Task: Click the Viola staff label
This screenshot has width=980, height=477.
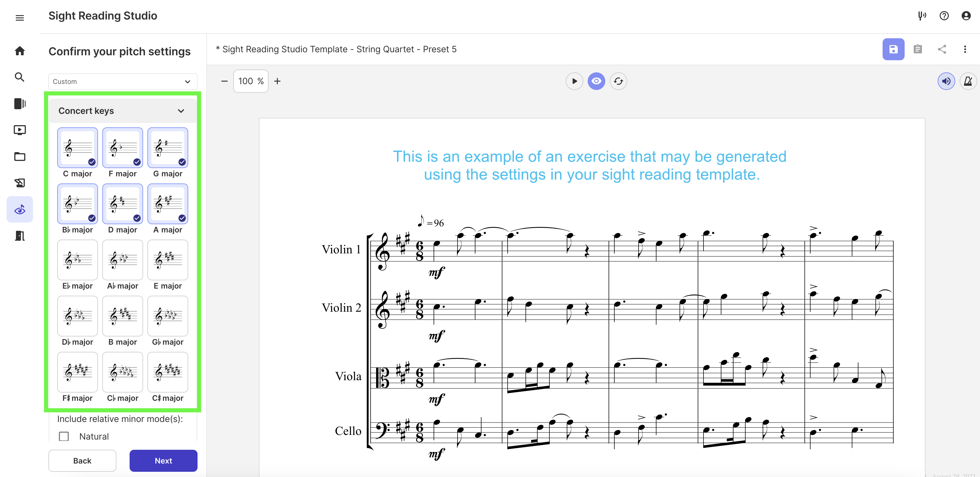Action: [348, 376]
